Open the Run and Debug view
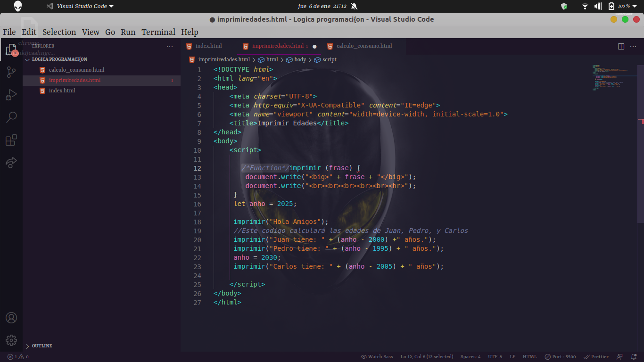 pyautogui.click(x=11, y=95)
